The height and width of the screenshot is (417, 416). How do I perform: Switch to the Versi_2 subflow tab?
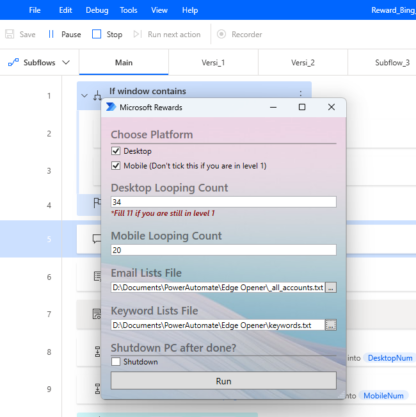(x=303, y=62)
